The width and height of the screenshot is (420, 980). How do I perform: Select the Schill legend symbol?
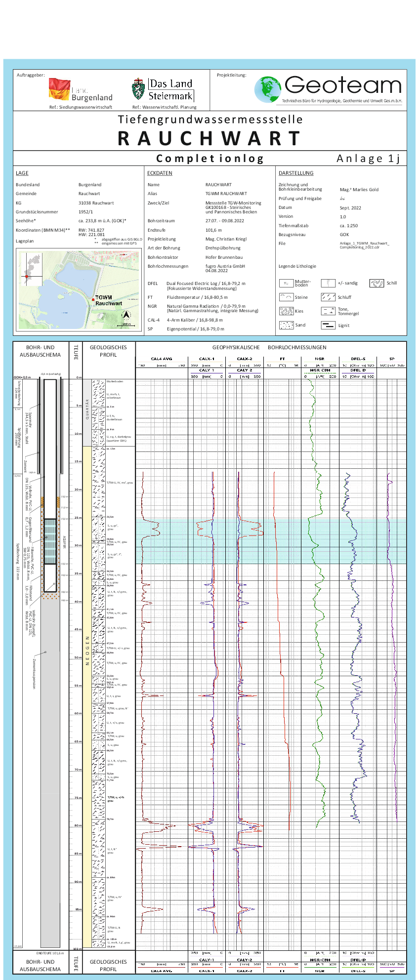click(x=377, y=283)
